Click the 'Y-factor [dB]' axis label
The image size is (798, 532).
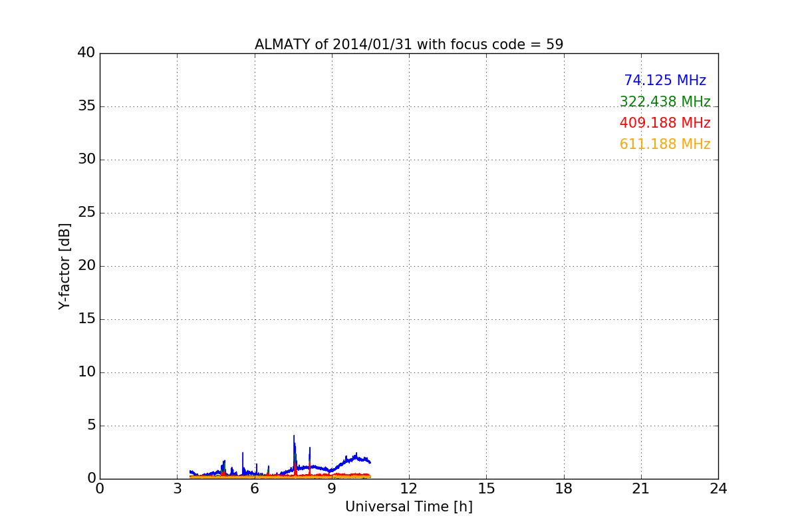(65, 266)
